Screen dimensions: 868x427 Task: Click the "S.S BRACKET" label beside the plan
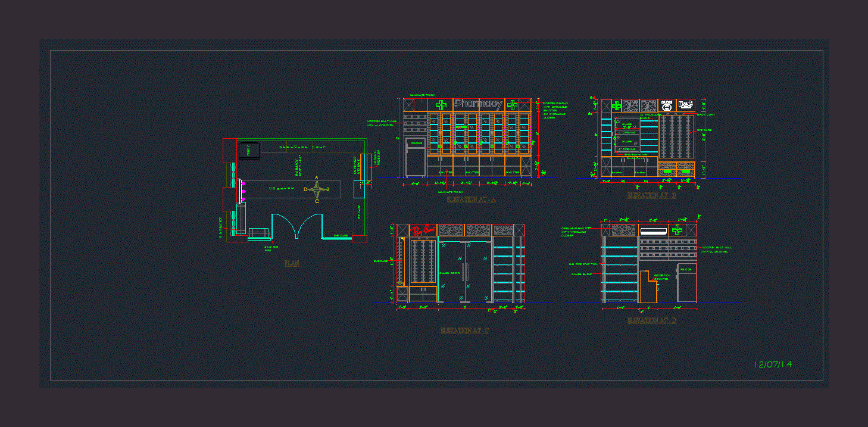point(220,229)
